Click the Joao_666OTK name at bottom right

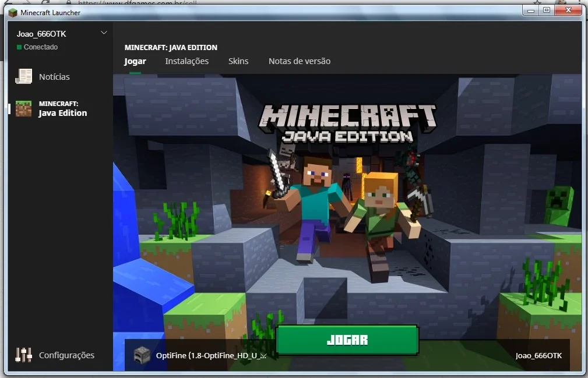(538, 355)
